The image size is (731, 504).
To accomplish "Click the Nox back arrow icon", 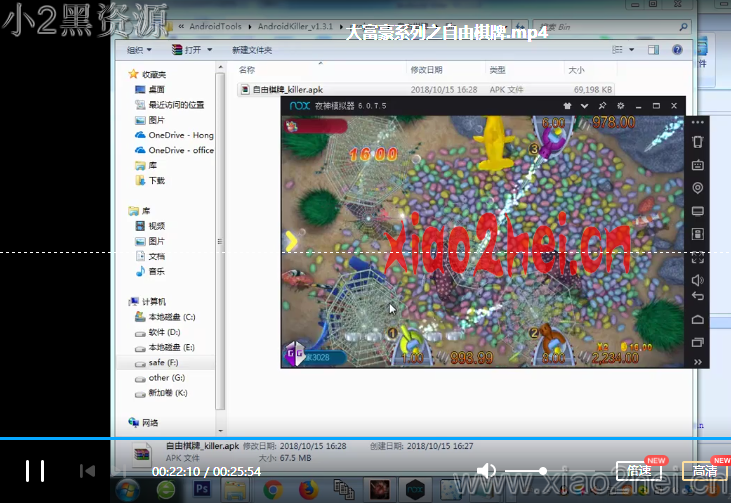I will click(697, 296).
